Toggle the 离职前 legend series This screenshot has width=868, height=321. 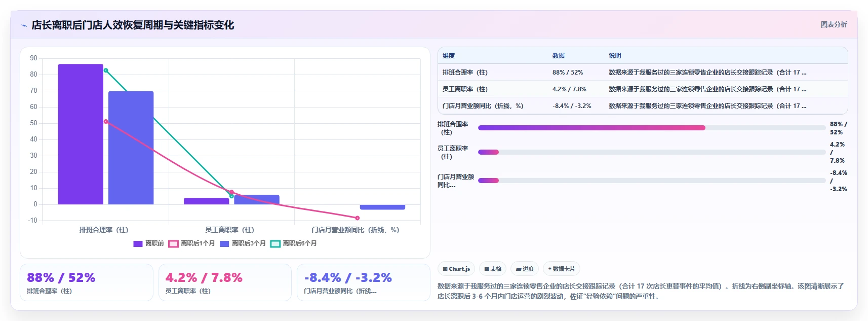(x=148, y=243)
